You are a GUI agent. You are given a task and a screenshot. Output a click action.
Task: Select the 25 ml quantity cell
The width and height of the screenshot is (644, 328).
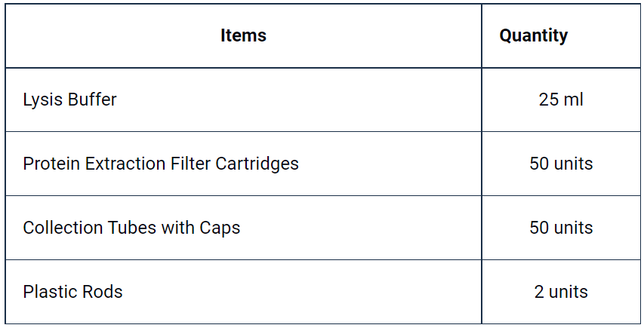(x=561, y=100)
